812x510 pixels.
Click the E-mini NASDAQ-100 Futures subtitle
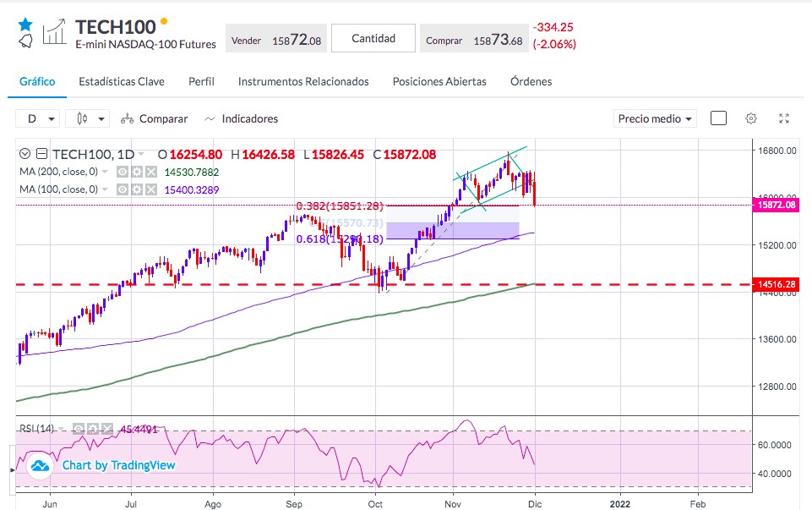coord(145,45)
